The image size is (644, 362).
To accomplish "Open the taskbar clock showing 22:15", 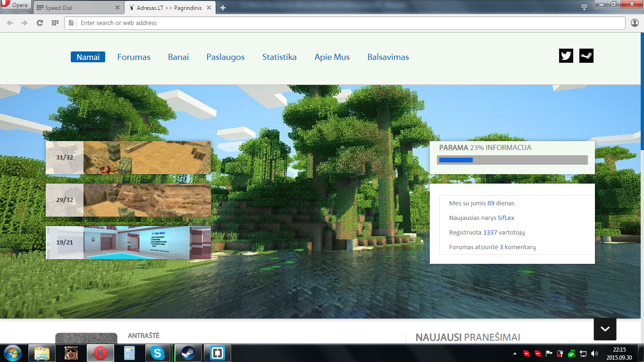I will point(619,353).
